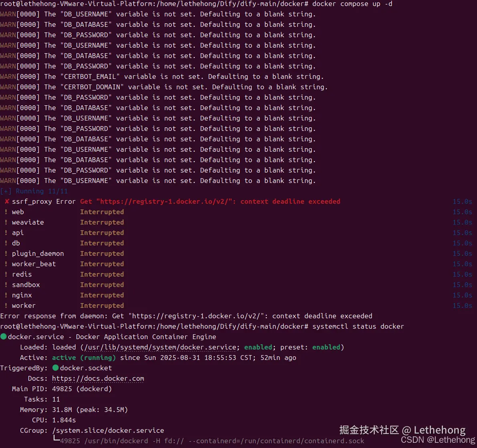Image resolution: width=477 pixels, height=448 pixels.
Task: Click the Memory value 31.8M
Action: pos(62,410)
